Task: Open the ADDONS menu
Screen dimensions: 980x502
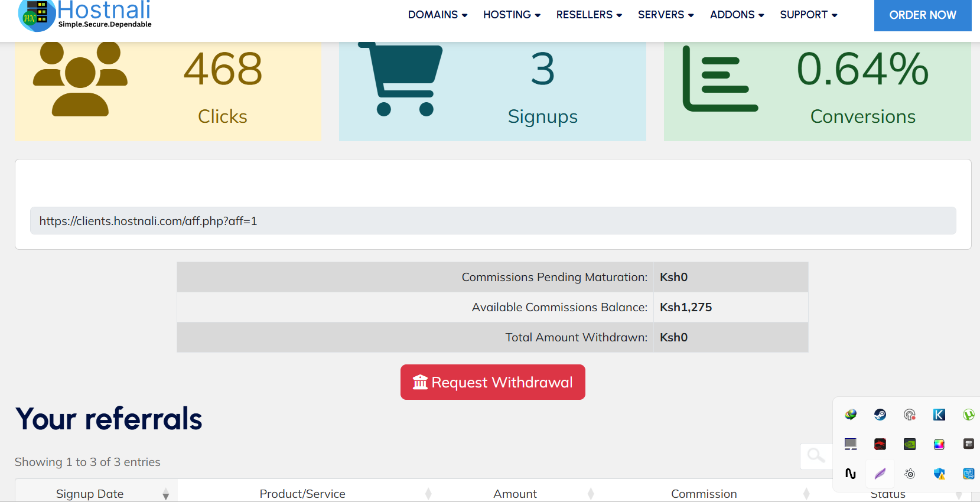Action: [737, 15]
